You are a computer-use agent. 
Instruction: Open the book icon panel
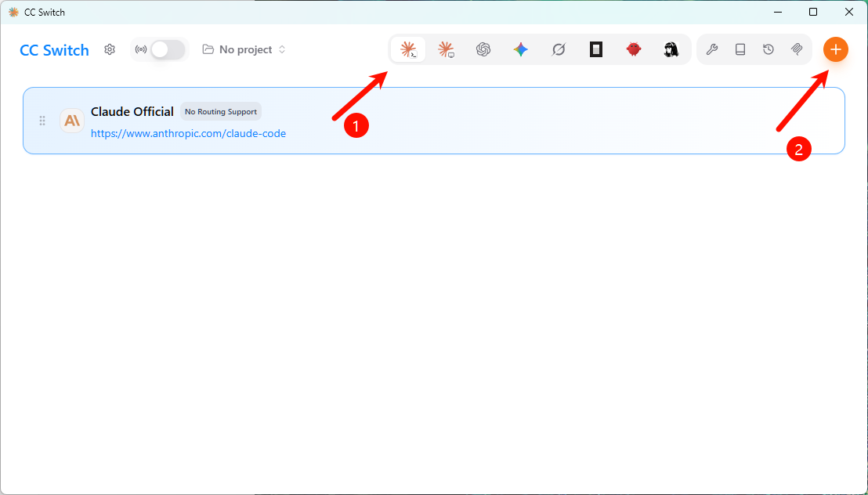point(740,50)
